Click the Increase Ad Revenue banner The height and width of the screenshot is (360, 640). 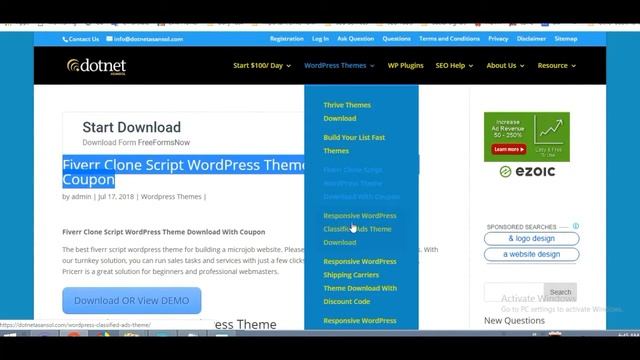click(x=527, y=137)
